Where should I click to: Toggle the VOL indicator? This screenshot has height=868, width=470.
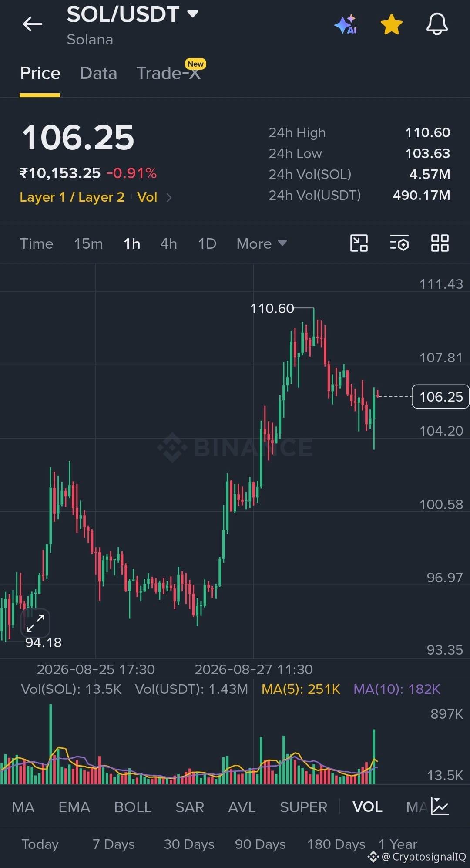pos(367,807)
